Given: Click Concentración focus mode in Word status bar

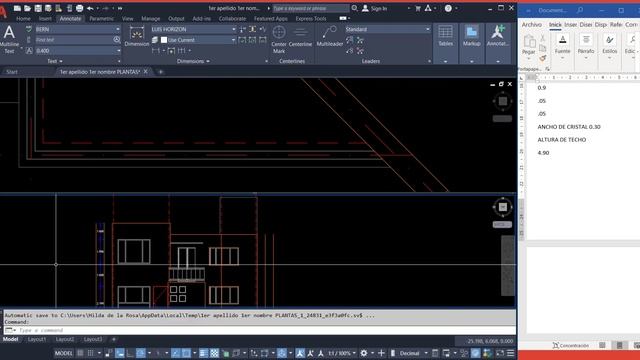Looking at the screenshot, I should click(571, 346).
